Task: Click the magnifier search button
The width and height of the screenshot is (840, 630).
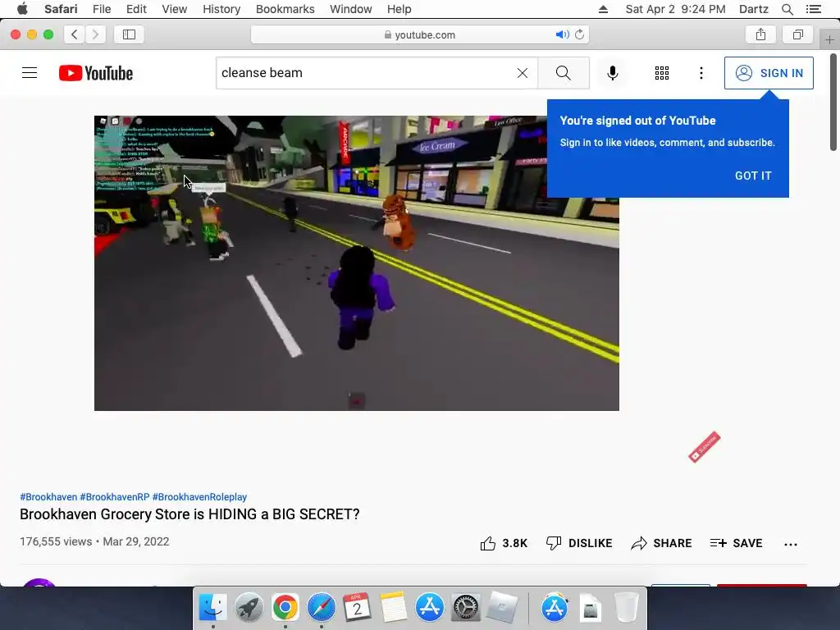Action: pyautogui.click(x=563, y=73)
